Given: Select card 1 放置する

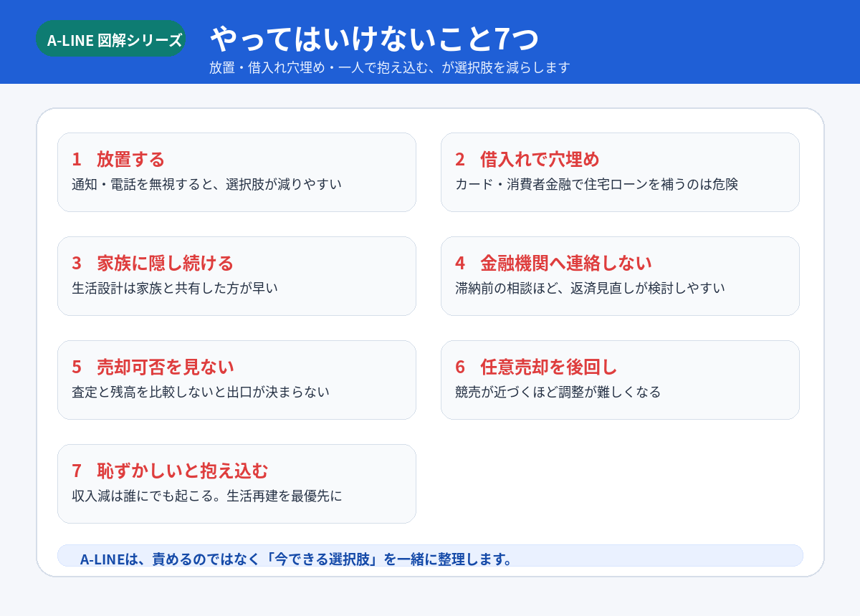Looking at the screenshot, I should [x=236, y=172].
